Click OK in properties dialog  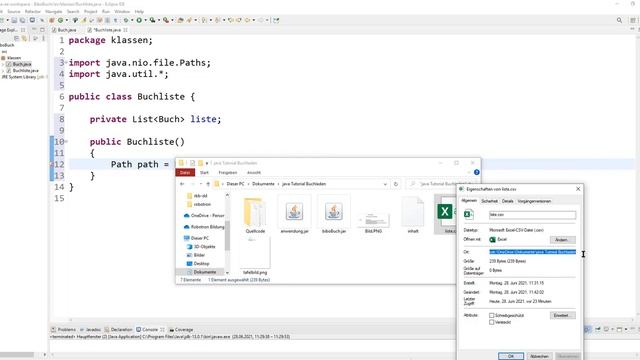511,356
